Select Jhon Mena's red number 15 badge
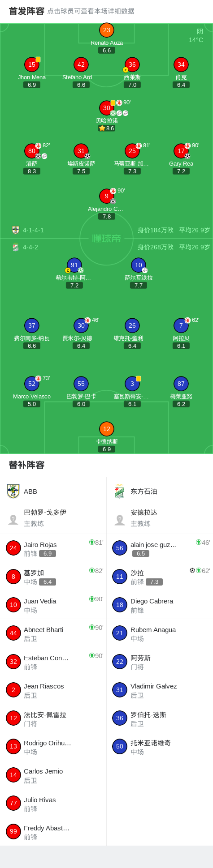The image size is (213, 868). (x=32, y=64)
